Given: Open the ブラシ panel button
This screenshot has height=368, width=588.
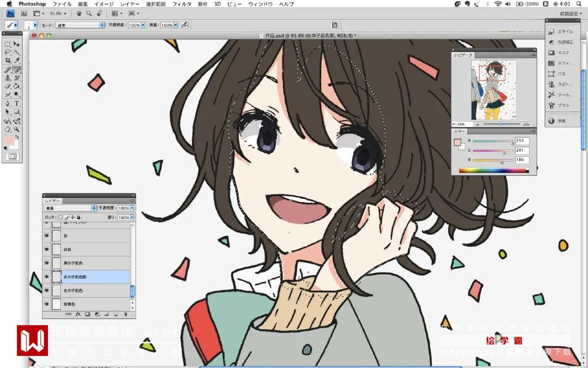Looking at the screenshot, I should tap(559, 106).
